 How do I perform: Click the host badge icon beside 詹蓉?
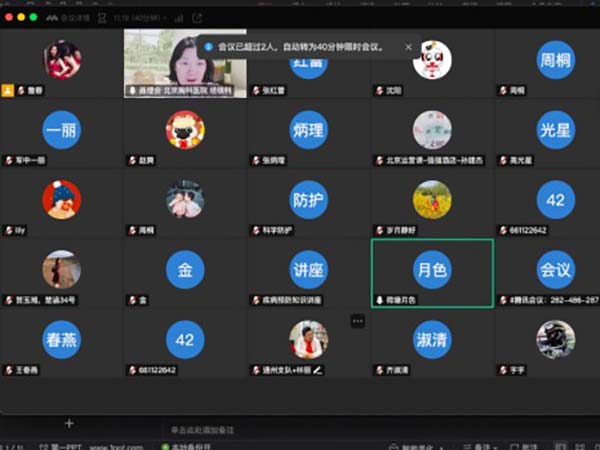pos(8,90)
